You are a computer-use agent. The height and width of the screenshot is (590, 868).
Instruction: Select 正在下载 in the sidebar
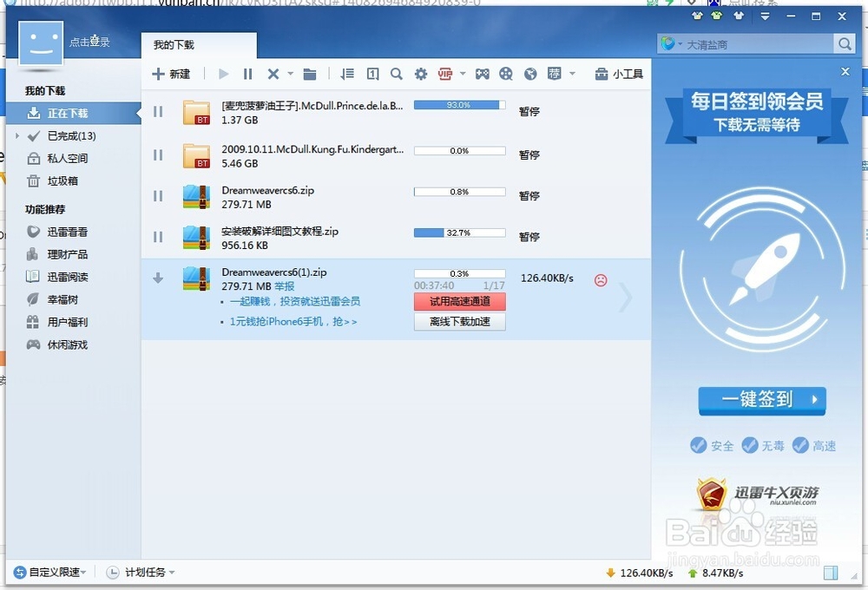coord(74,113)
